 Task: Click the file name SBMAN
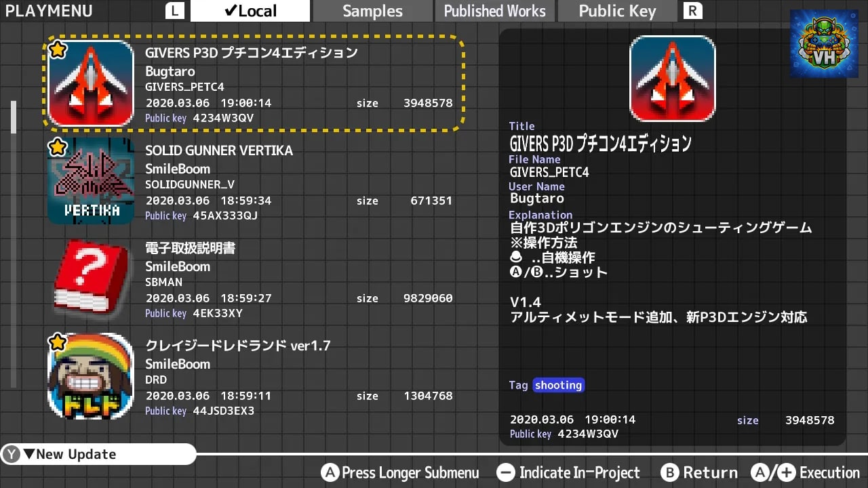pos(163,282)
